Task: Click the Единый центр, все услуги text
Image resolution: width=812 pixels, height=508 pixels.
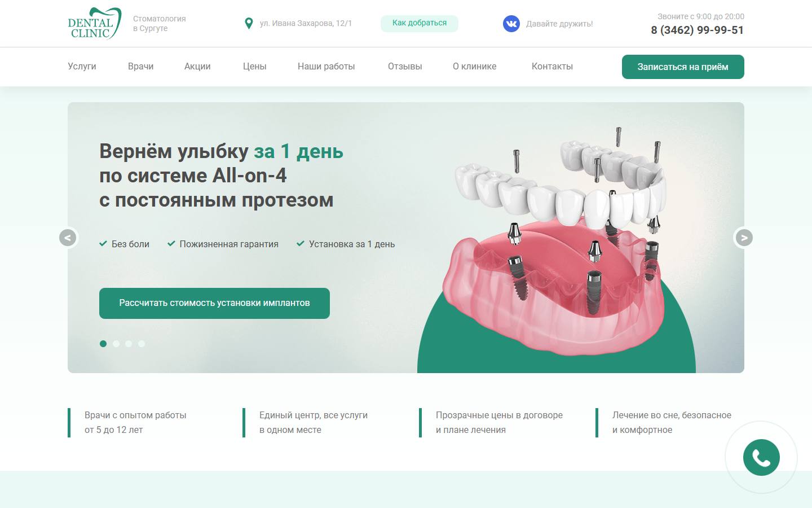Action: point(314,415)
